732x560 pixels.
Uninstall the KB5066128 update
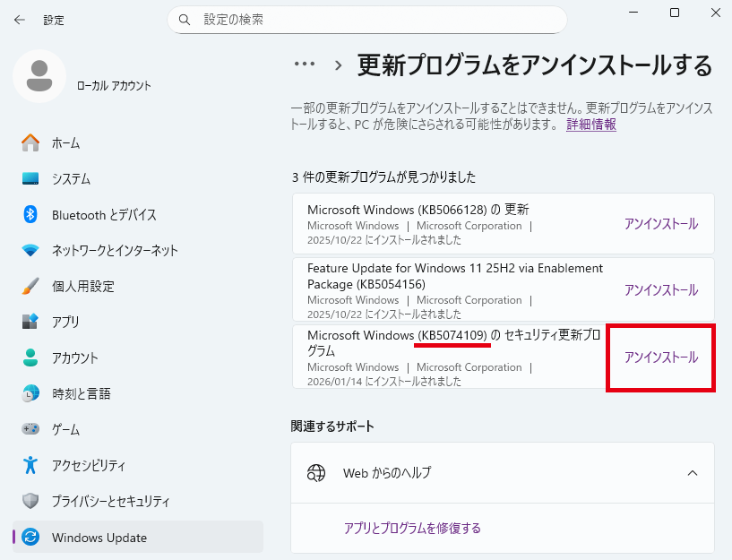[660, 224]
